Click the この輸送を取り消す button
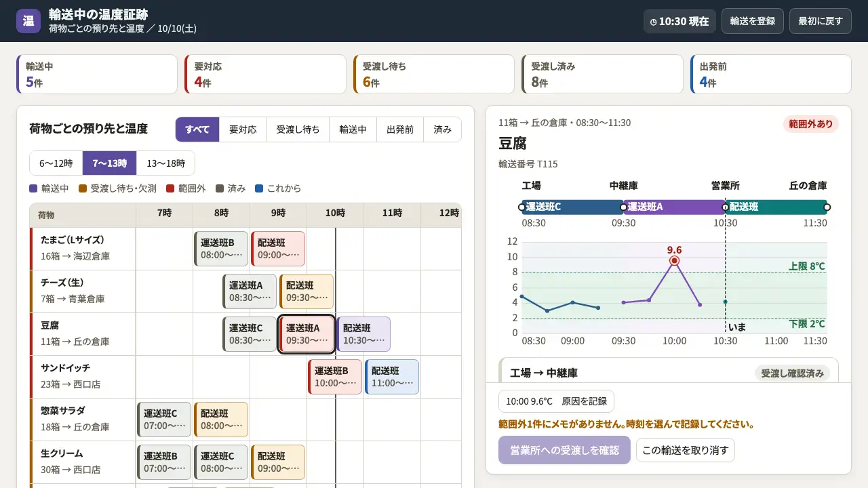This screenshot has height=488, width=868. pyautogui.click(x=686, y=450)
